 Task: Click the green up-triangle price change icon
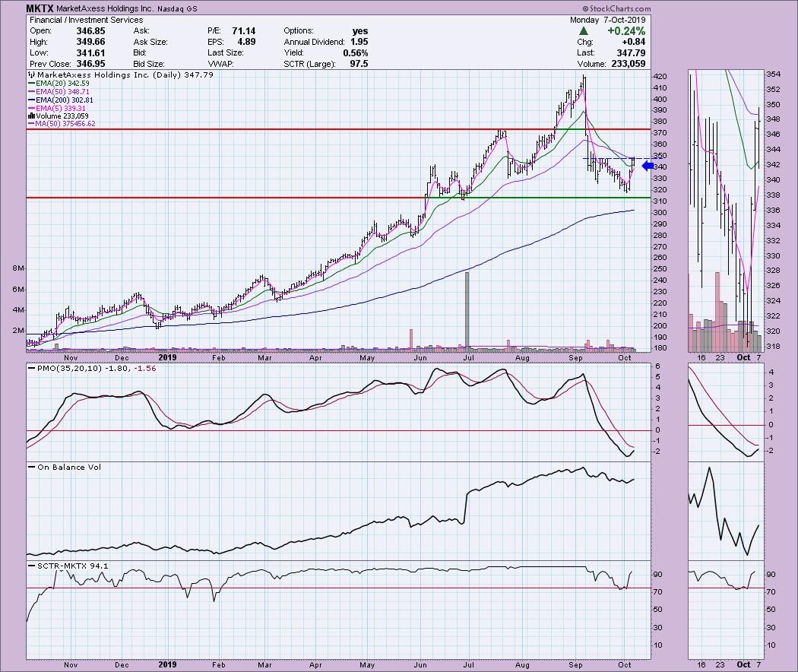584,31
